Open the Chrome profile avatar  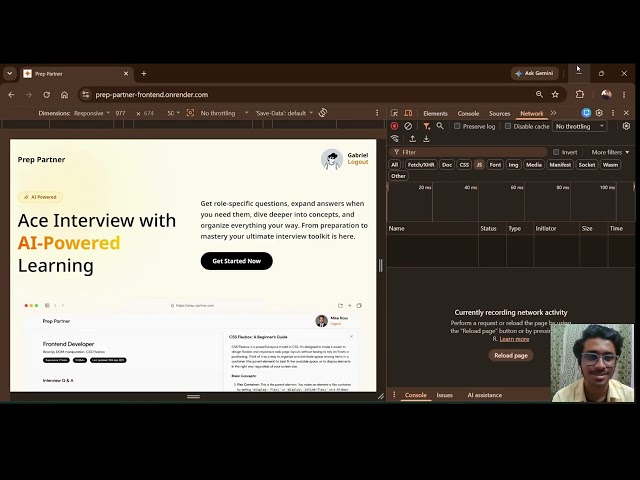pos(606,94)
